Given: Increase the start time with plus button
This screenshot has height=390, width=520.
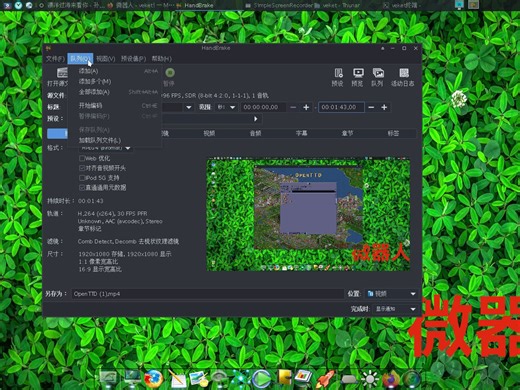Looking at the screenshot, I should 306,107.
